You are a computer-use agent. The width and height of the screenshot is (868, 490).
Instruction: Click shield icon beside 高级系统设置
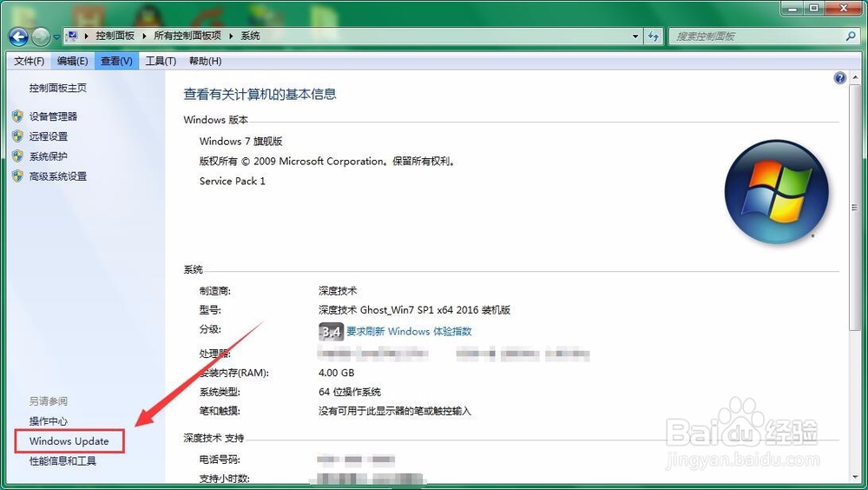pyautogui.click(x=17, y=176)
